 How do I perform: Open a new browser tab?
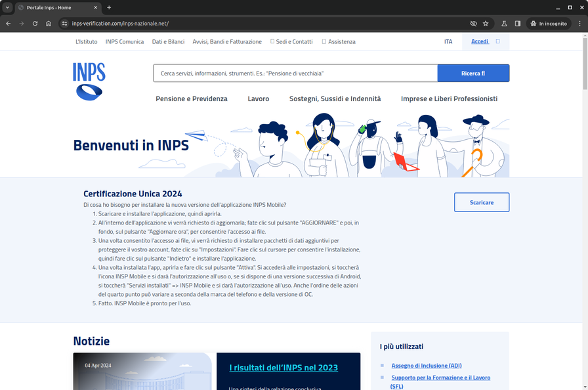109,7
